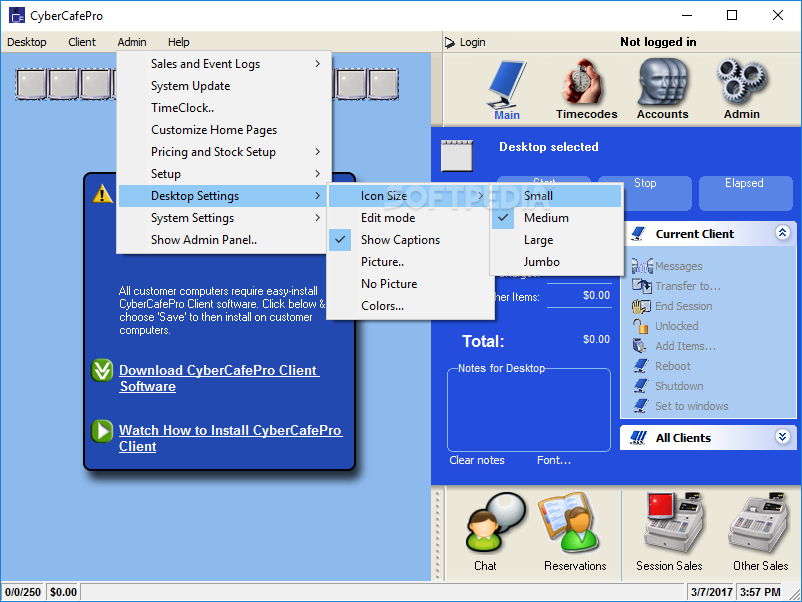Open the Admin menu
The width and height of the screenshot is (802, 602).
pyautogui.click(x=132, y=42)
